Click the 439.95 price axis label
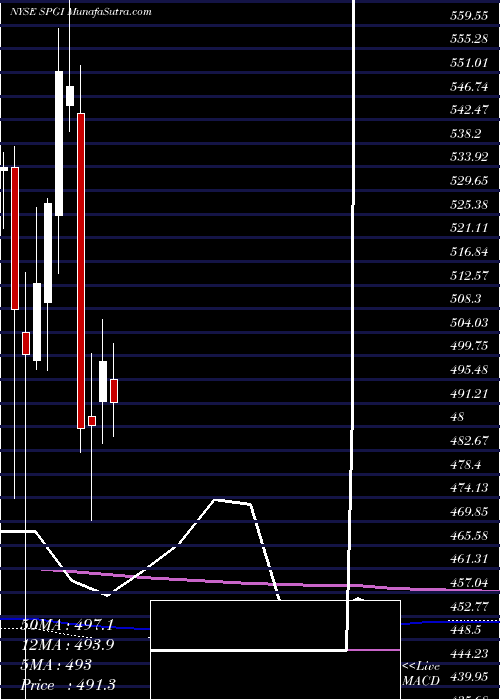This screenshot has height=700, width=500. [x=468, y=677]
